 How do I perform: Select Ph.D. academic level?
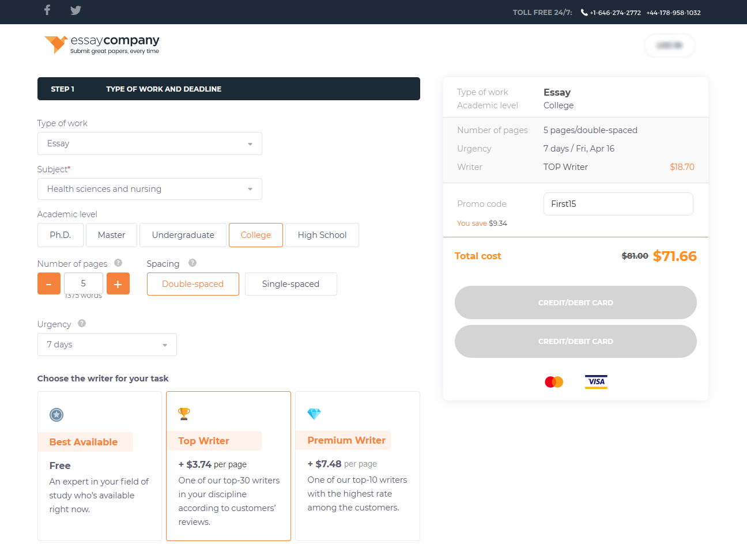(x=61, y=235)
